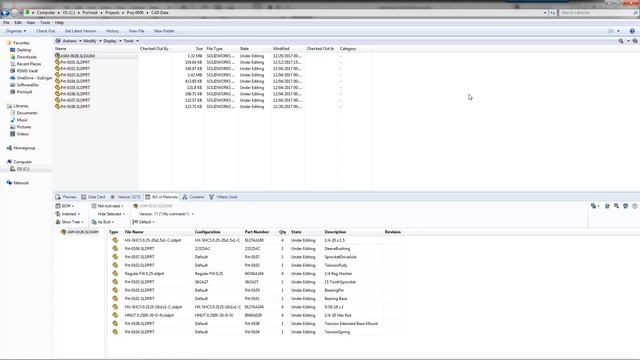This screenshot has width=640, height=360.
Task: Click the type icon of the SleeveBushing BOM row
Action: coord(115,249)
